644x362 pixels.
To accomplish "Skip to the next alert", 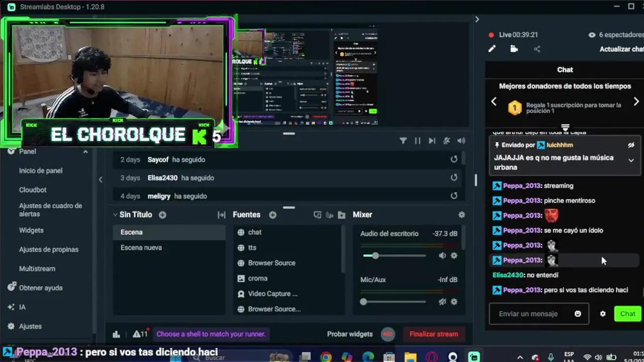I will pos(432,141).
